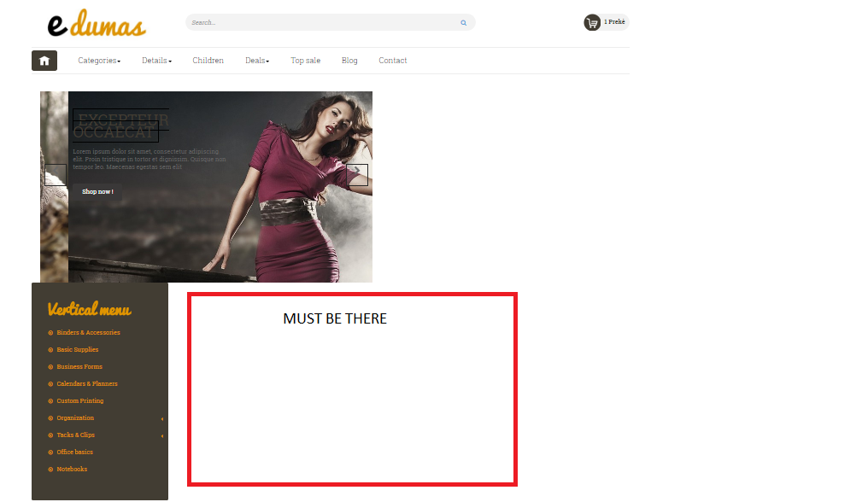Click bullet icon beside Business Forms
Screen dimensions: 868x502
coord(50,367)
